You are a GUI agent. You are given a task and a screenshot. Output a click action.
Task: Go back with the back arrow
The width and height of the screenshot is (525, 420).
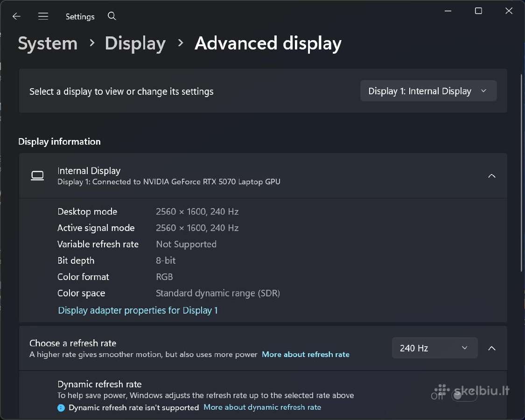16,16
